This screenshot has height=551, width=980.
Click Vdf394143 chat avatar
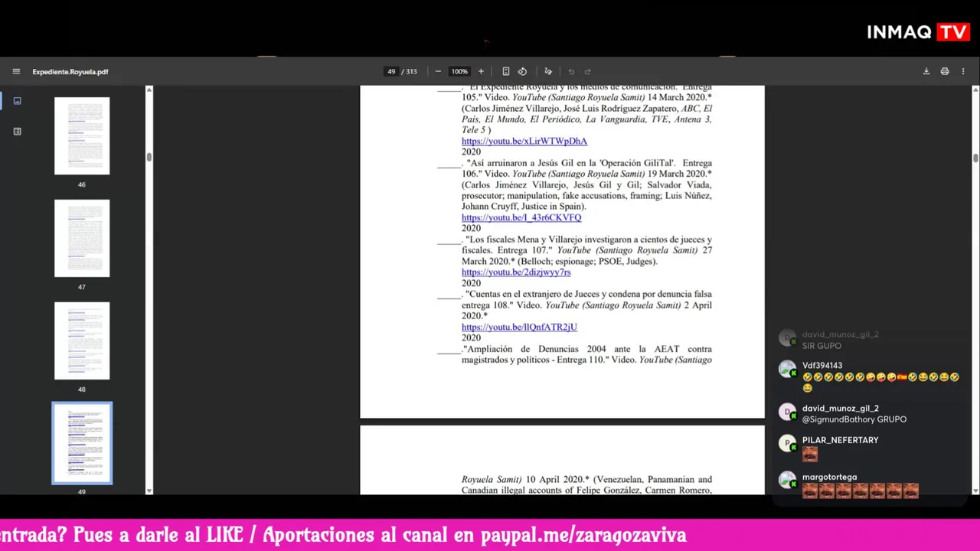(x=788, y=370)
